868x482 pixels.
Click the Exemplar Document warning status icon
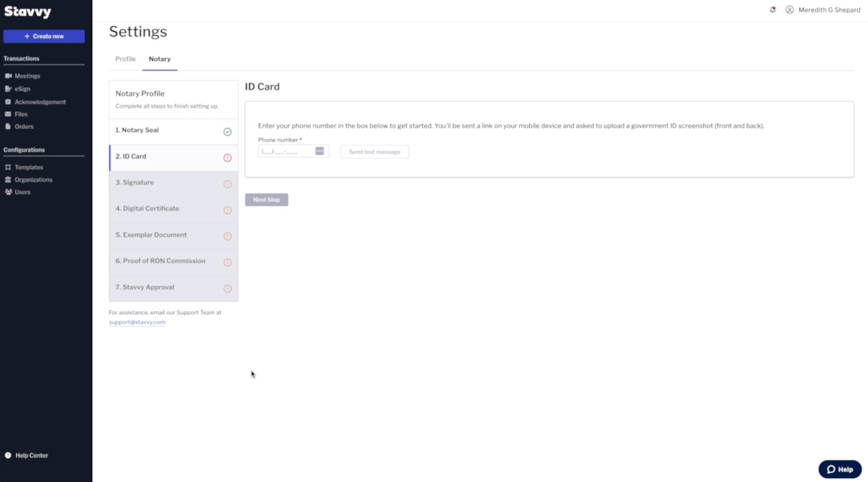pyautogui.click(x=227, y=237)
